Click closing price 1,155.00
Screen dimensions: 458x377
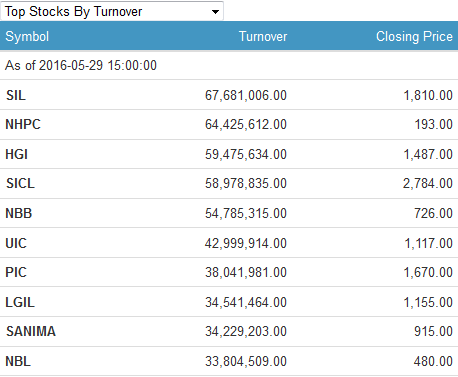(x=428, y=302)
